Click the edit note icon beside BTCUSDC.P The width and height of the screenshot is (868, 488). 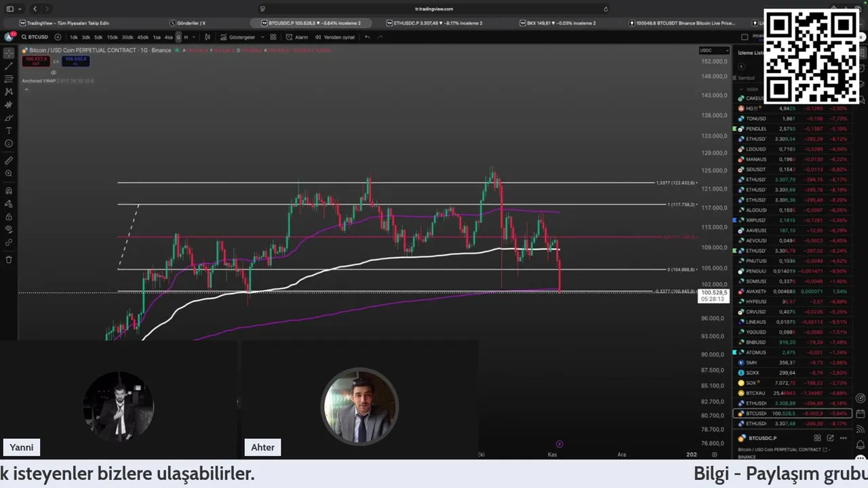[x=830, y=438]
